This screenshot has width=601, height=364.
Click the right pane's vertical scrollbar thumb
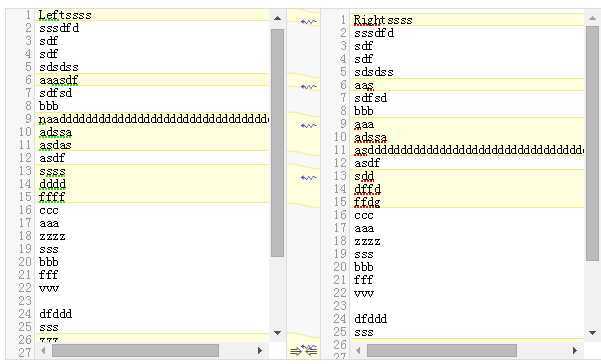point(593,143)
